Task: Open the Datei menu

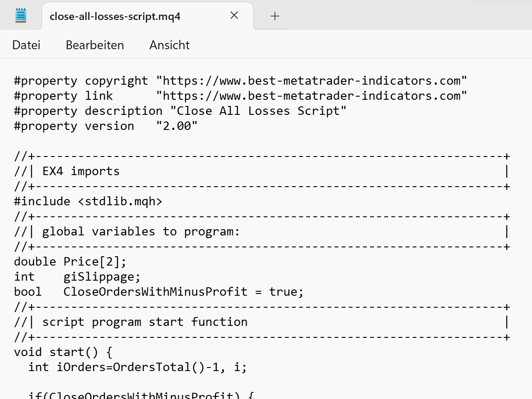Action: [x=26, y=45]
